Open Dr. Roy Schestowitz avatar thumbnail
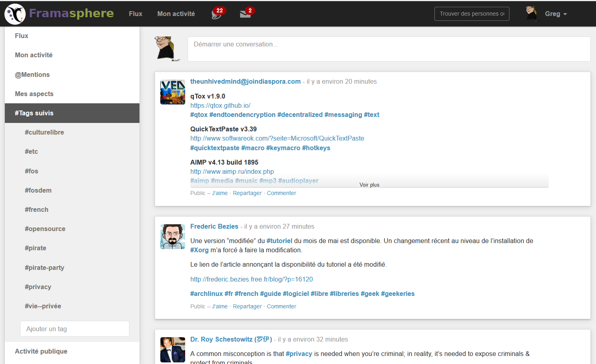The width and height of the screenshot is (596, 364). pyautogui.click(x=173, y=350)
